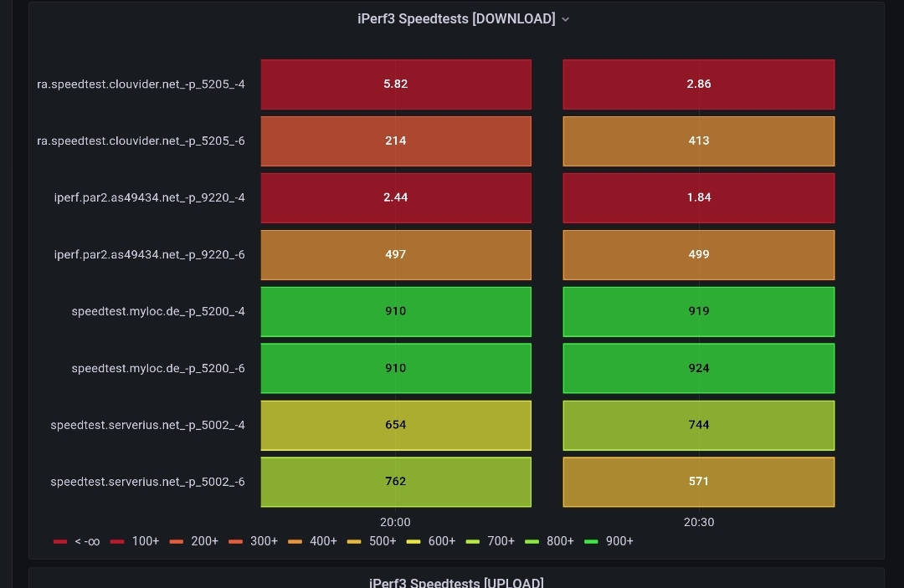Select the 654 heatmap cell
This screenshot has height=588, width=904.
396,425
